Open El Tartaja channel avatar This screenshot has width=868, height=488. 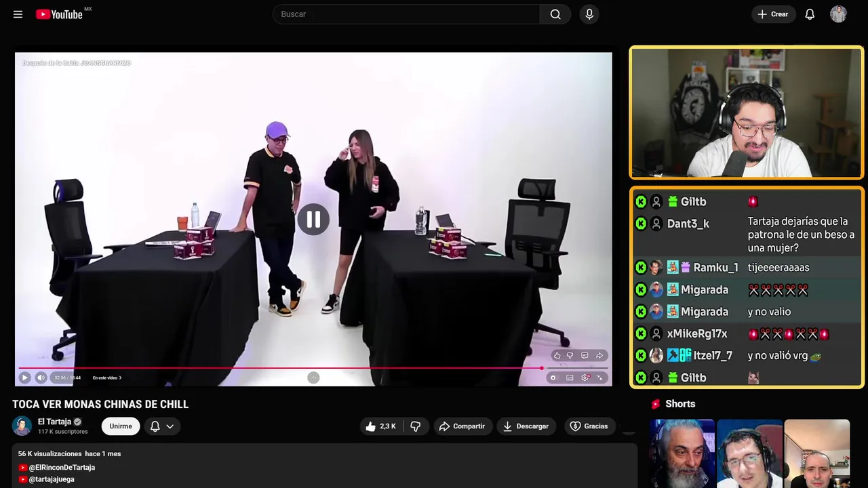pos(22,426)
